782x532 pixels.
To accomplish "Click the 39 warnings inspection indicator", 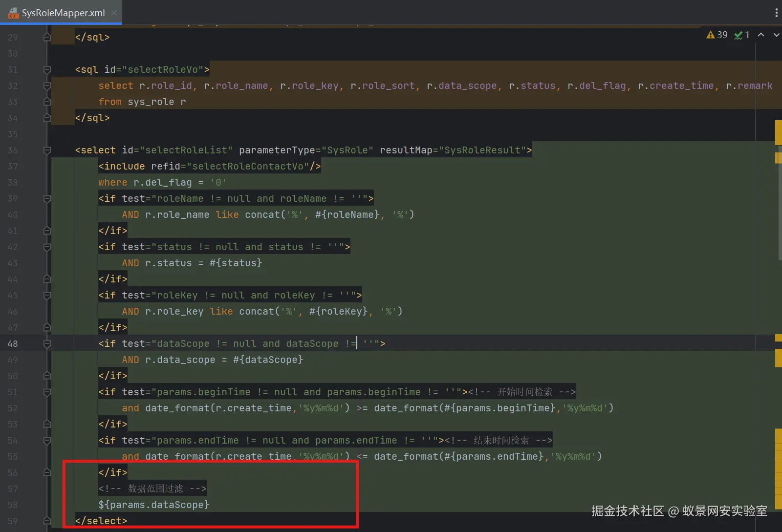I will [x=717, y=35].
